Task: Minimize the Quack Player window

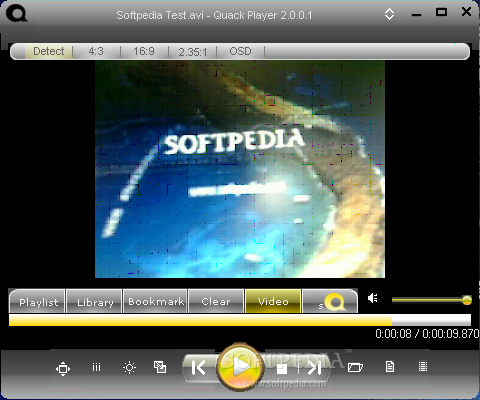Action: [416, 15]
